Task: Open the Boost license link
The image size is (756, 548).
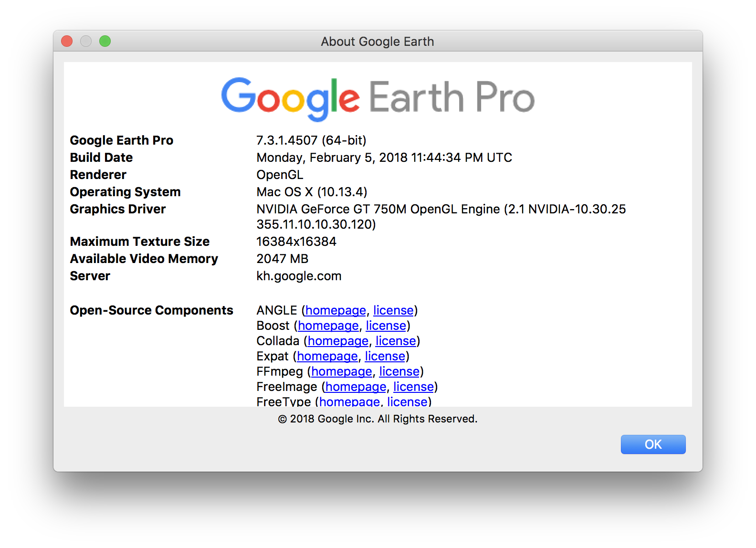Action: click(x=386, y=326)
